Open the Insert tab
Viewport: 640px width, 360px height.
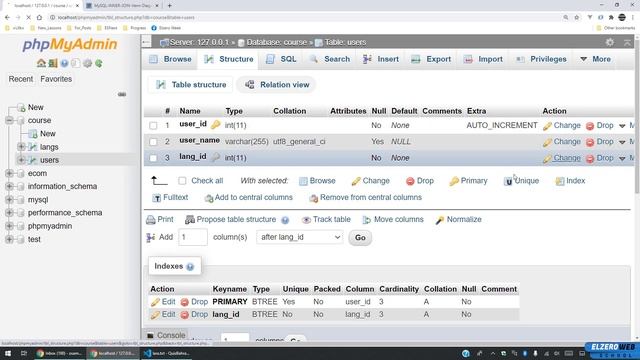380,59
